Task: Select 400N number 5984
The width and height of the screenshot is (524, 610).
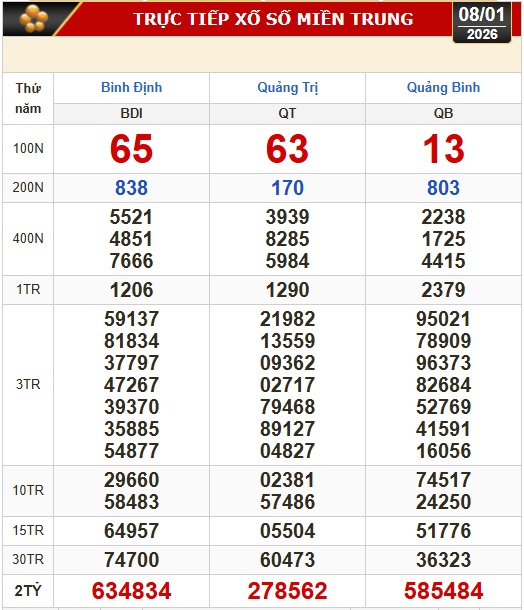Action: (x=287, y=261)
